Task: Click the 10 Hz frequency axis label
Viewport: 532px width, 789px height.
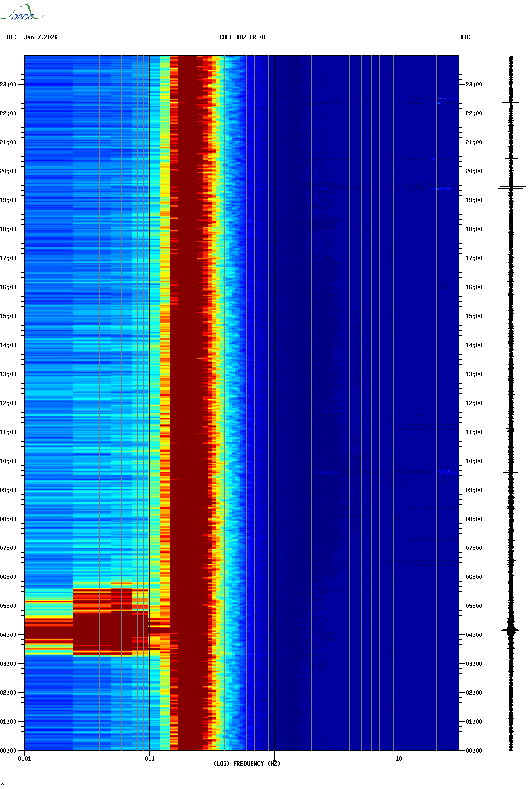Action: click(x=399, y=759)
